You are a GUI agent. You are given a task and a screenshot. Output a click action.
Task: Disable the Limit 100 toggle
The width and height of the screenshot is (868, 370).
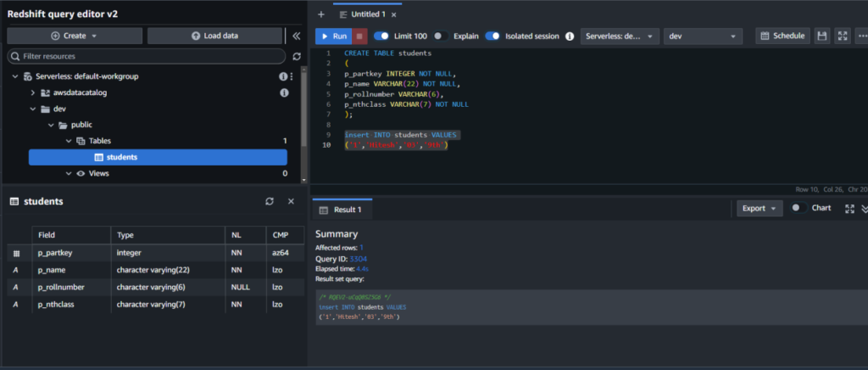381,36
